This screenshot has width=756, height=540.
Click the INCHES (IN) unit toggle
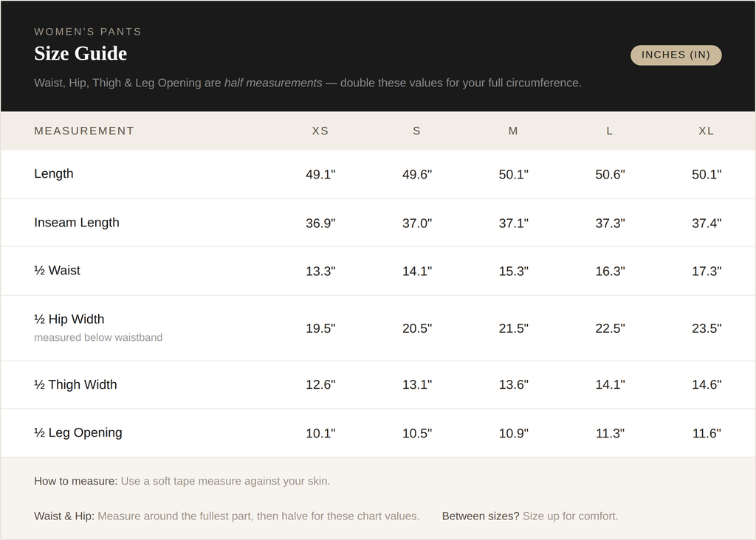[676, 55]
